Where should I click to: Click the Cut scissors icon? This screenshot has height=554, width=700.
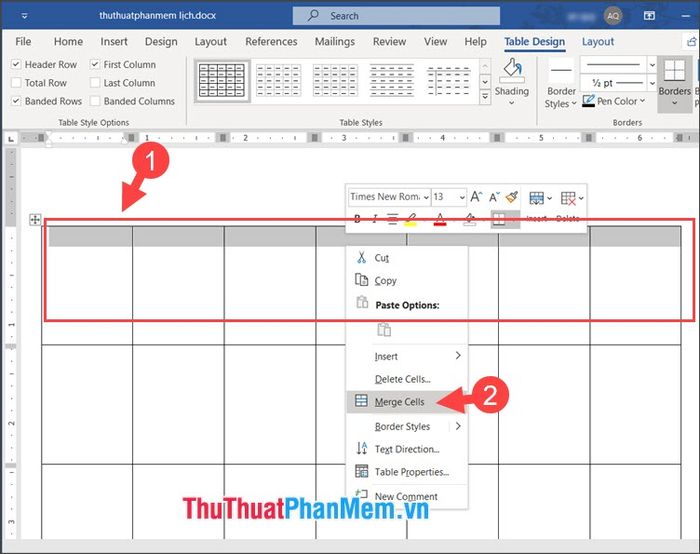(362, 258)
